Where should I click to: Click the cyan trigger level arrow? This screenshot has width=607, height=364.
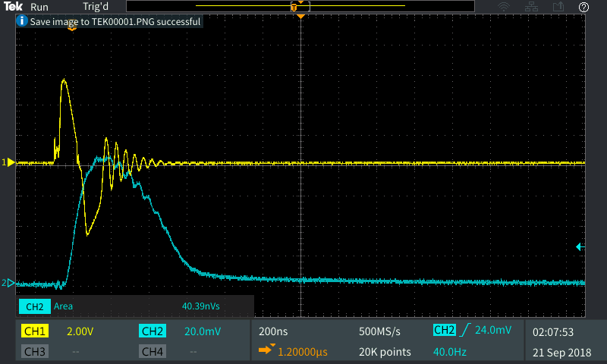click(x=580, y=246)
